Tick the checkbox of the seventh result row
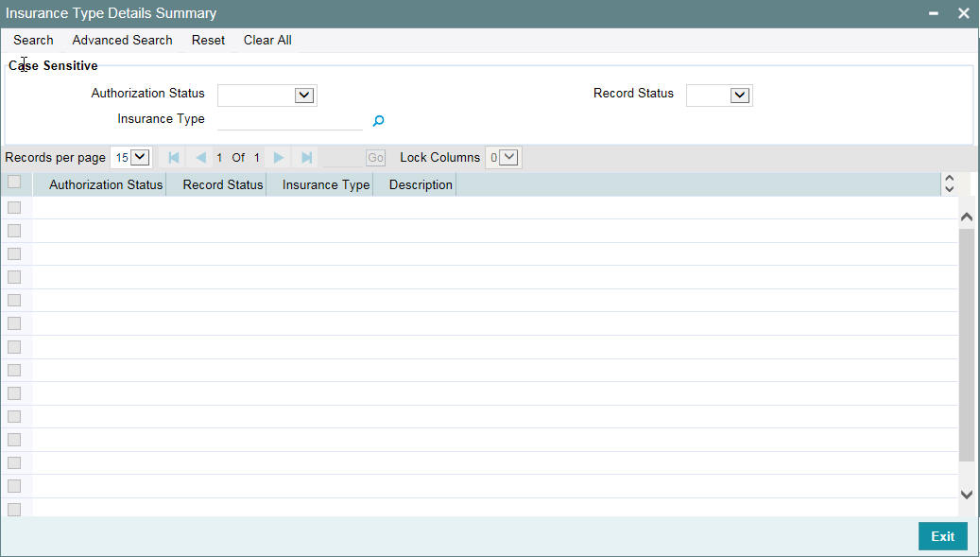 14,347
